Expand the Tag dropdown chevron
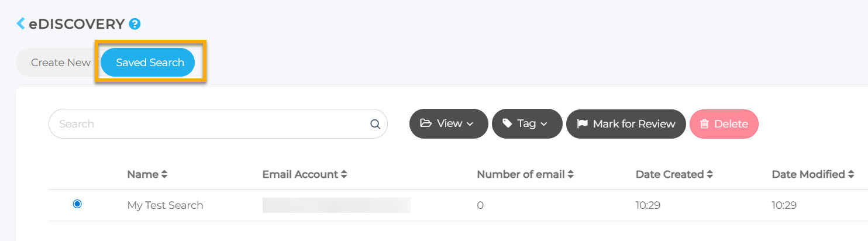This screenshot has width=868, height=241. [x=544, y=124]
